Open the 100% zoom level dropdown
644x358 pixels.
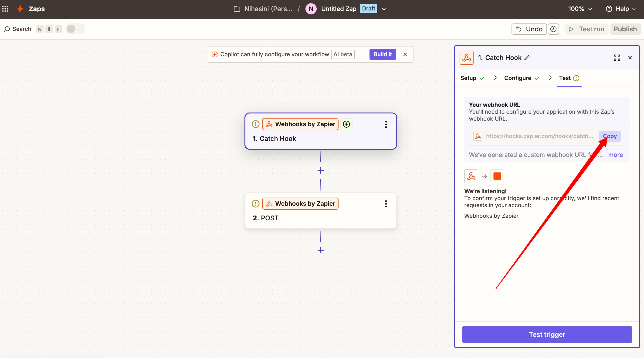point(580,9)
